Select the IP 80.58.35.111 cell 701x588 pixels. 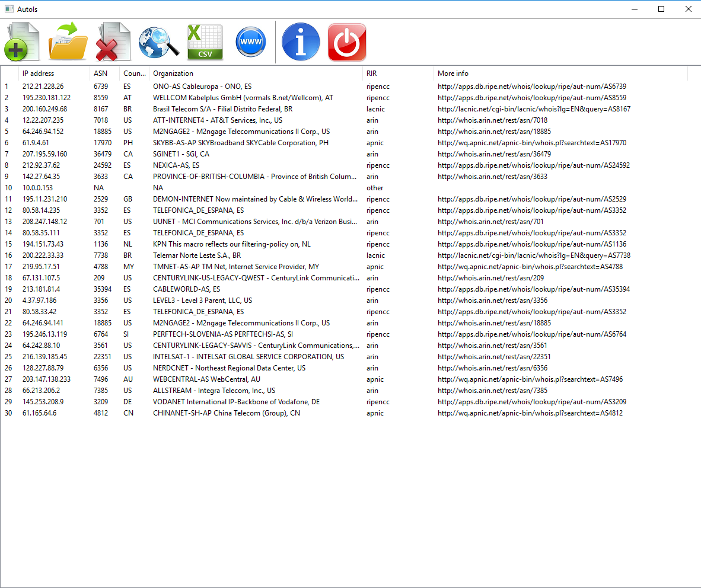[x=41, y=233]
